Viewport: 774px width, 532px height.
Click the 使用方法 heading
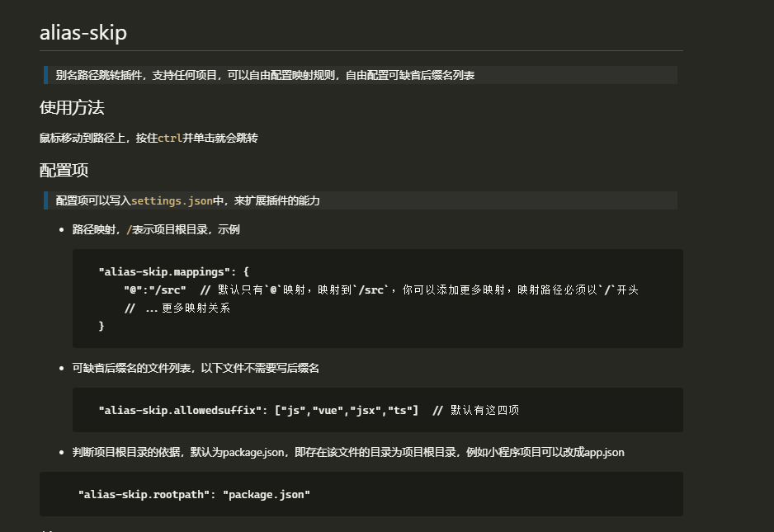(x=72, y=107)
